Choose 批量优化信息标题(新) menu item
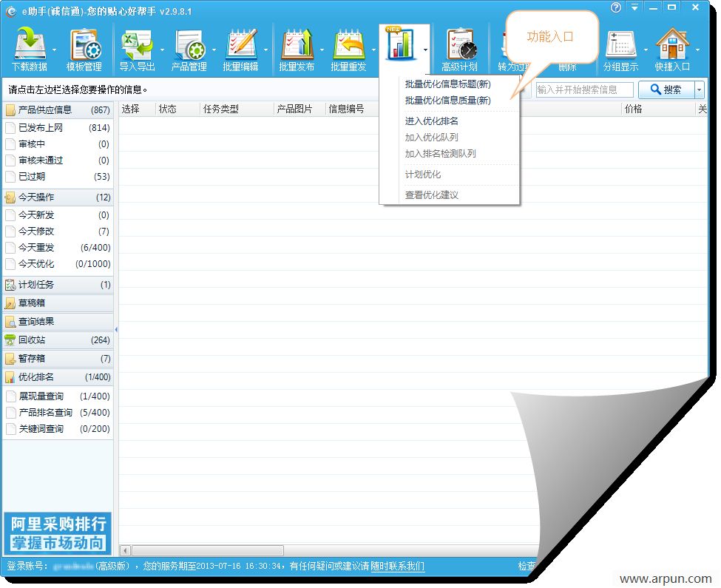The width and height of the screenshot is (721, 588). click(448, 84)
